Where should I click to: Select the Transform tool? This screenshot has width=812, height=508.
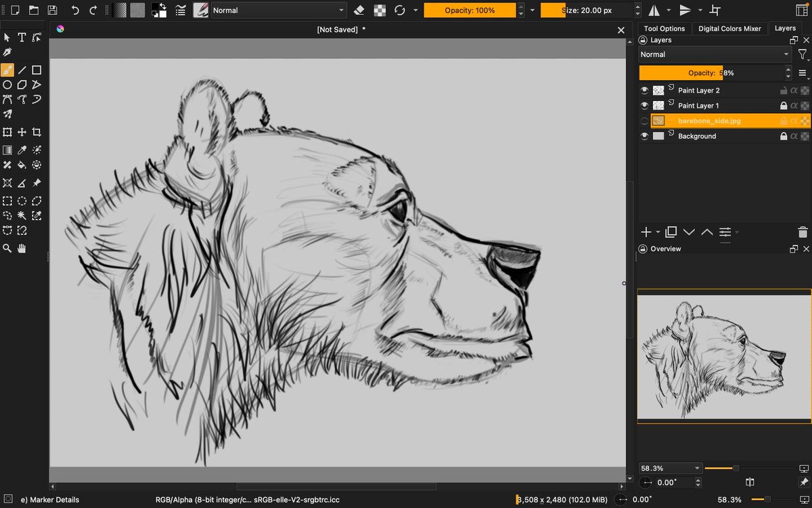7,132
